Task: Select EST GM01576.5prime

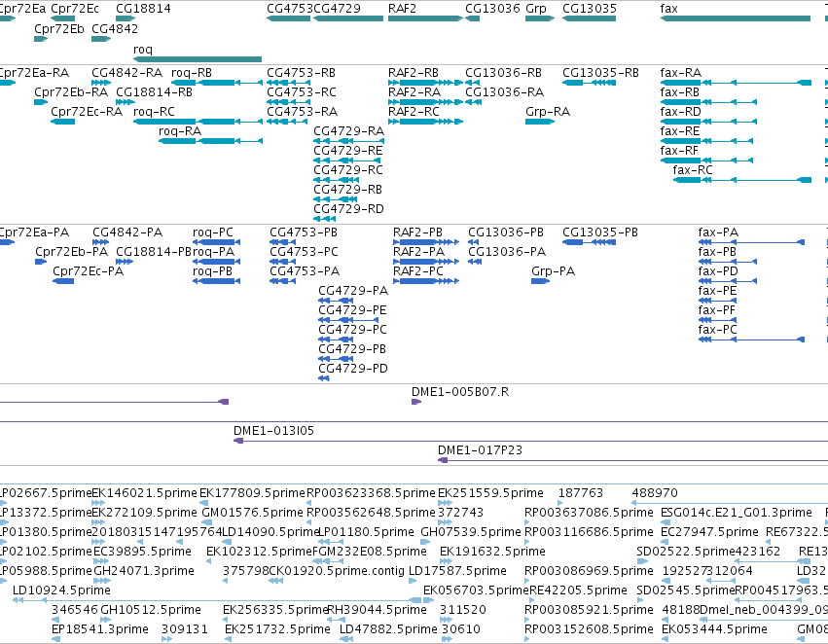Action: (x=252, y=513)
